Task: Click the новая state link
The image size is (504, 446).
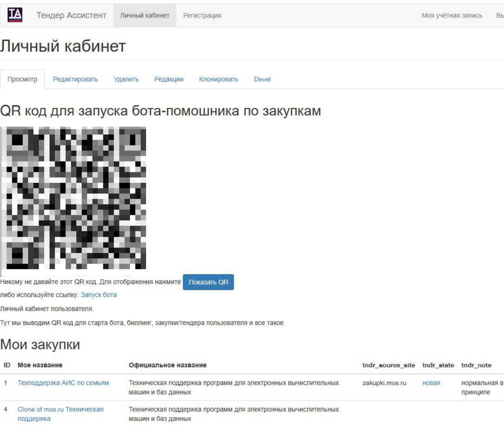Action: (x=431, y=383)
